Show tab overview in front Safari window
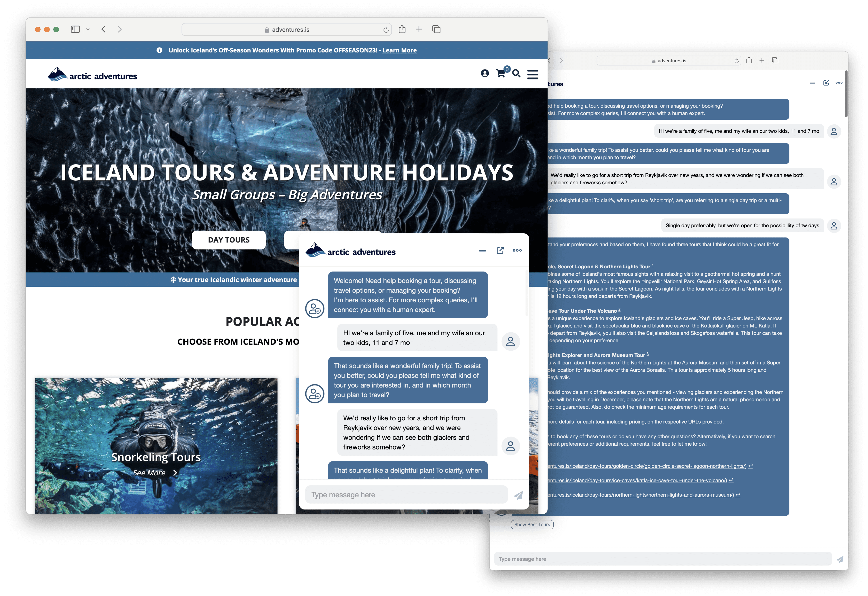Image resolution: width=868 pixels, height=596 pixels. (436, 29)
